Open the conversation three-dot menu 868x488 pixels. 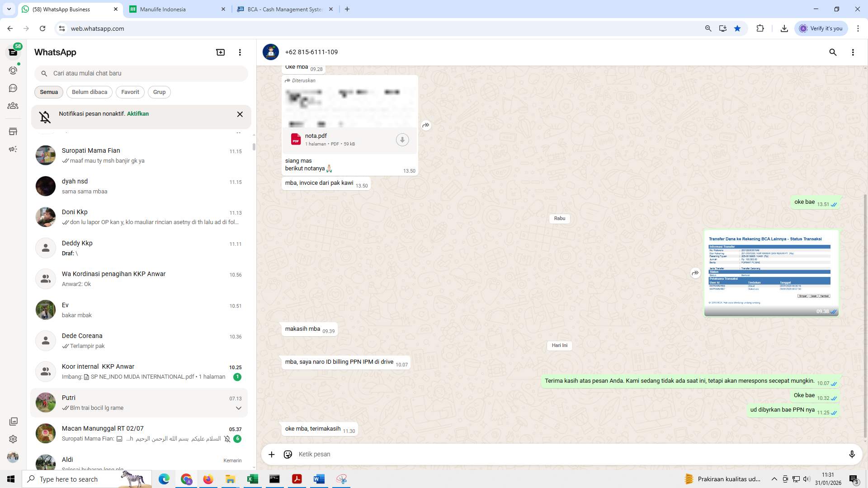(853, 52)
